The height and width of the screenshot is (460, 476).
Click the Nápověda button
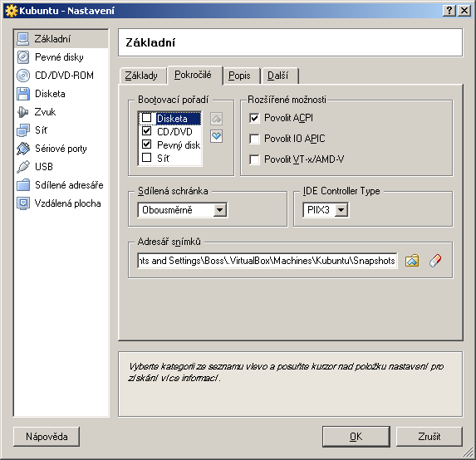pyautogui.click(x=47, y=437)
